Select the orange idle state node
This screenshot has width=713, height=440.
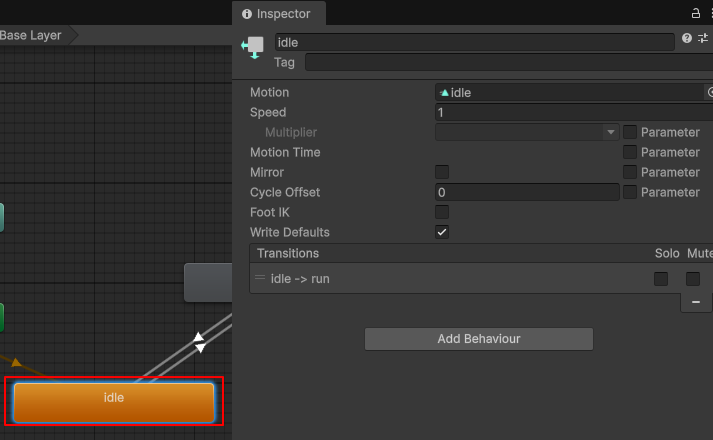point(114,401)
